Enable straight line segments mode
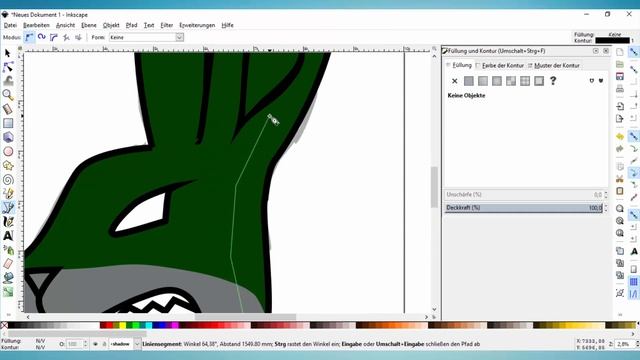The image size is (640, 360). pos(66,37)
